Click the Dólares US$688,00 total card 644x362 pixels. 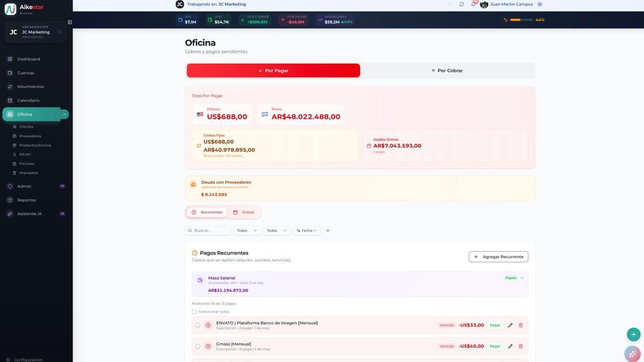tap(222, 114)
